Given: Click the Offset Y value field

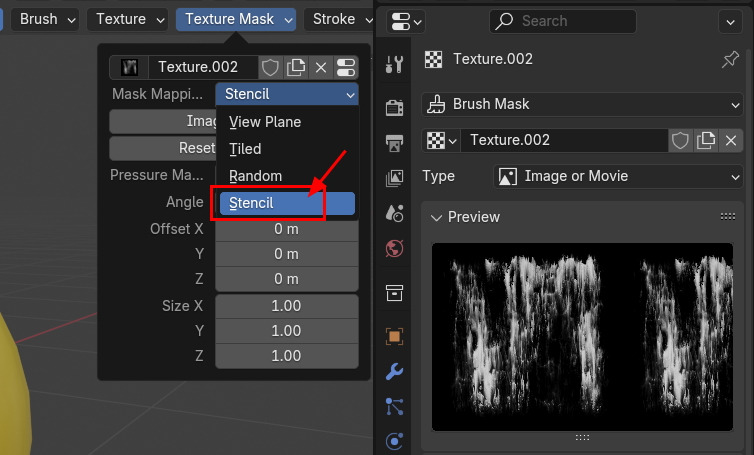Looking at the screenshot, I should pos(287,254).
